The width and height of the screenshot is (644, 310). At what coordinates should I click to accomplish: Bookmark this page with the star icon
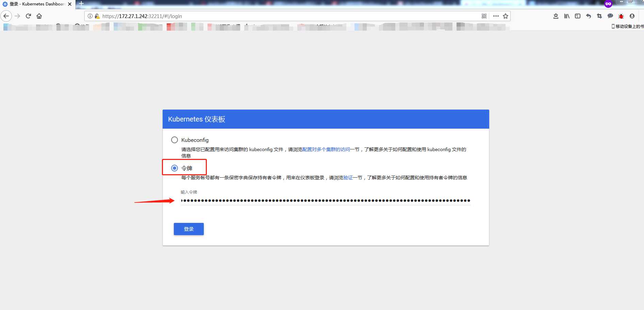point(506,16)
